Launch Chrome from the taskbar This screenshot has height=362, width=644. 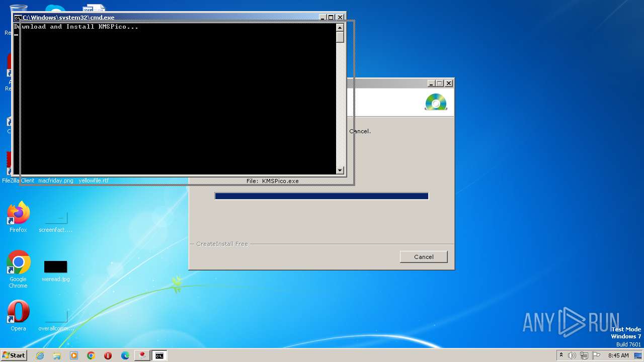[x=91, y=355]
